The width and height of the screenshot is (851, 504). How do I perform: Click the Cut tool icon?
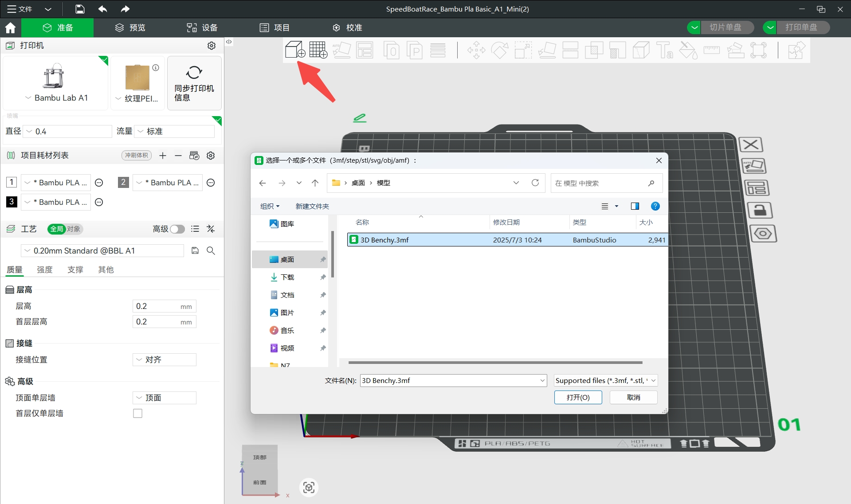tap(570, 50)
